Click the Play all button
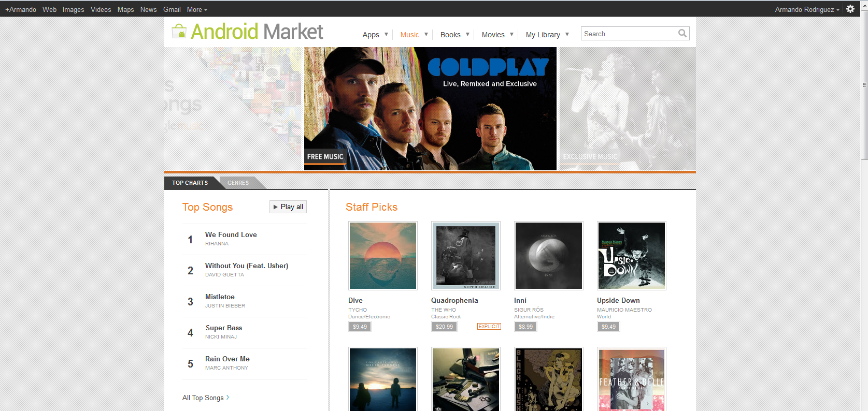The width and height of the screenshot is (868, 411). point(288,207)
